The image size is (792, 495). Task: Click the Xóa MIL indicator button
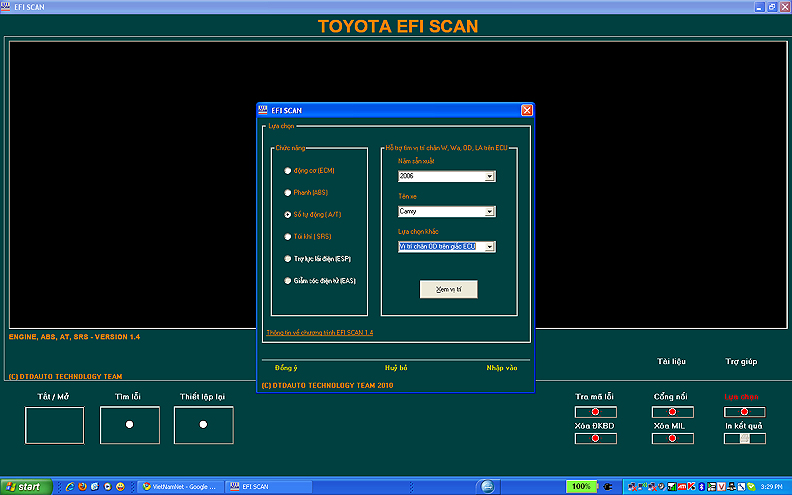tap(672, 438)
